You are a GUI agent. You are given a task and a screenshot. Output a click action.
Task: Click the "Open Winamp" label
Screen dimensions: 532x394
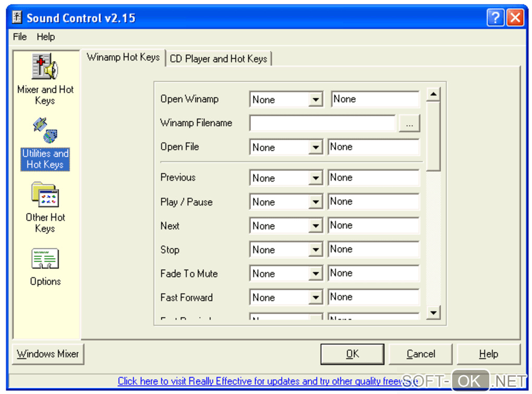click(x=189, y=99)
